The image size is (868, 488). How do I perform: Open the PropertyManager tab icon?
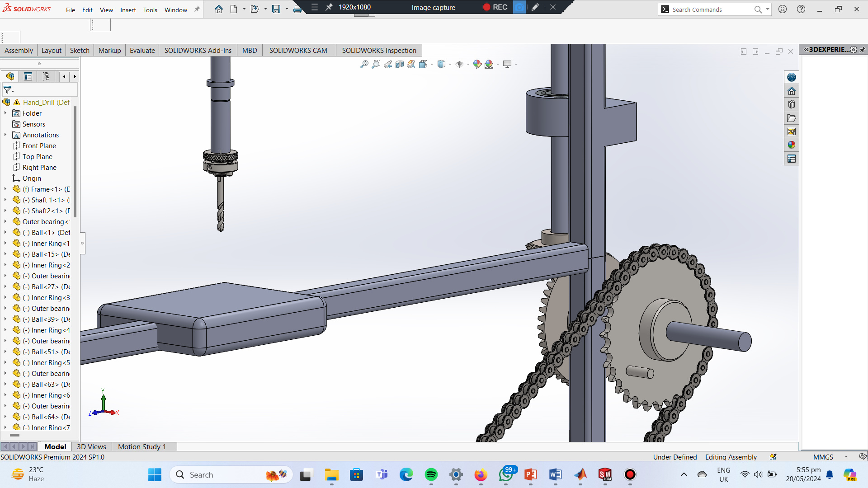[28, 76]
